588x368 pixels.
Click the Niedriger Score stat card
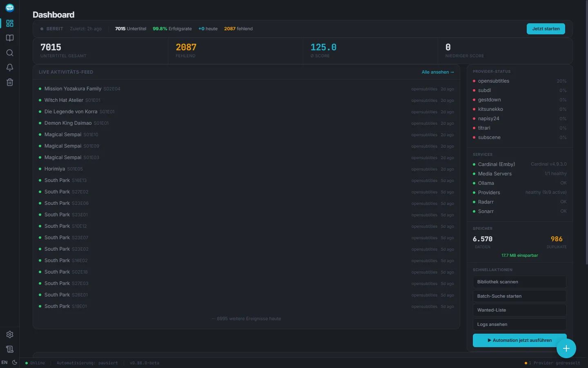click(x=505, y=51)
